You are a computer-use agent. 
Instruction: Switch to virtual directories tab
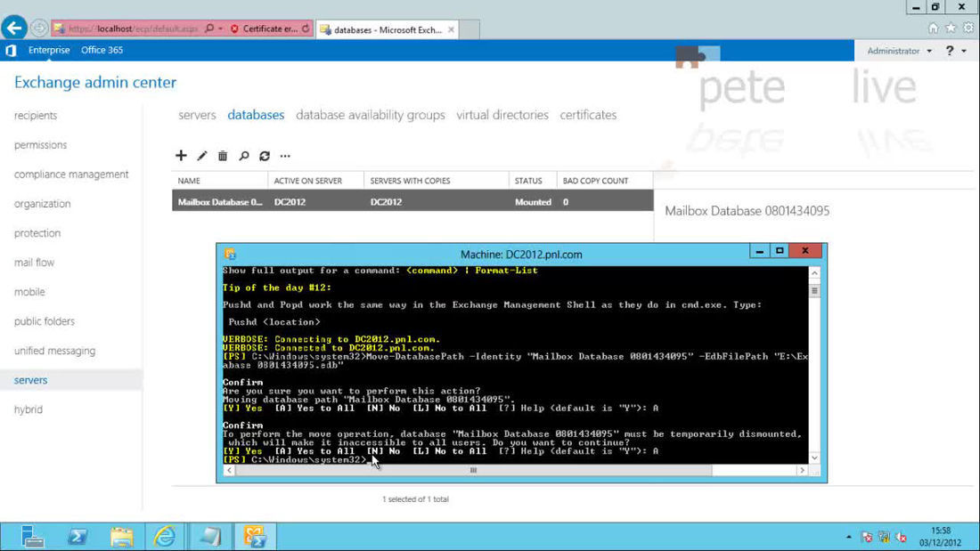tap(502, 115)
